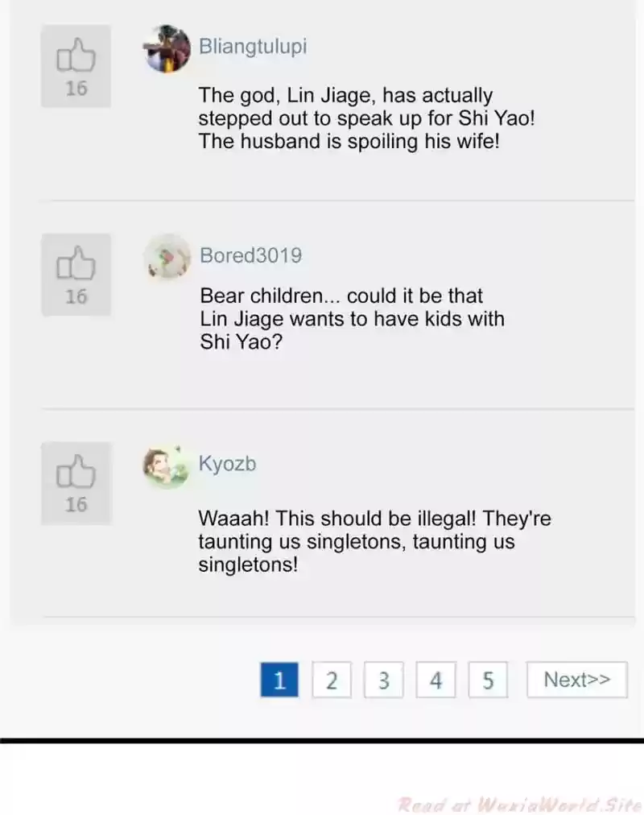Go to comments page 3
The width and height of the screenshot is (644, 815).
(x=384, y=681)
